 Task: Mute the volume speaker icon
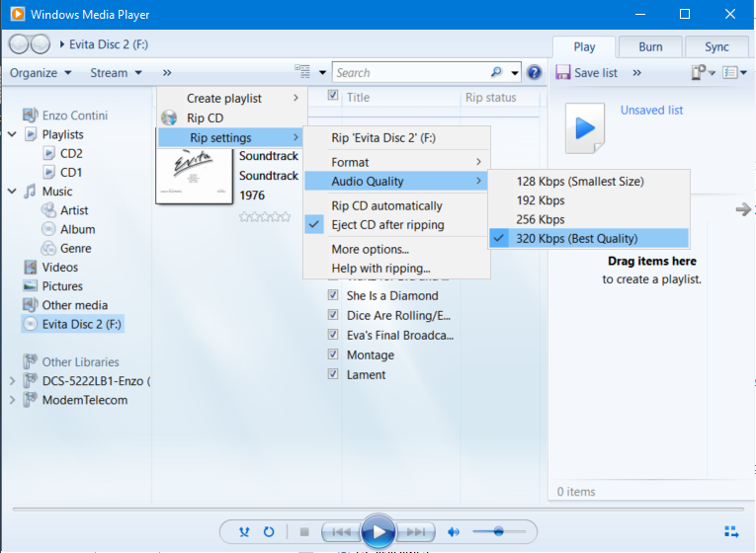click(x=454, y=532)
